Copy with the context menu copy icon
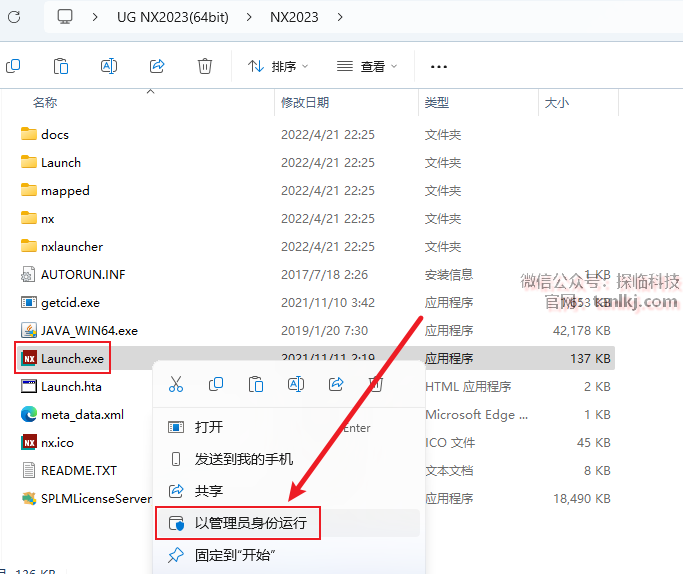The image size is (683, 574). tap(216, 384)
